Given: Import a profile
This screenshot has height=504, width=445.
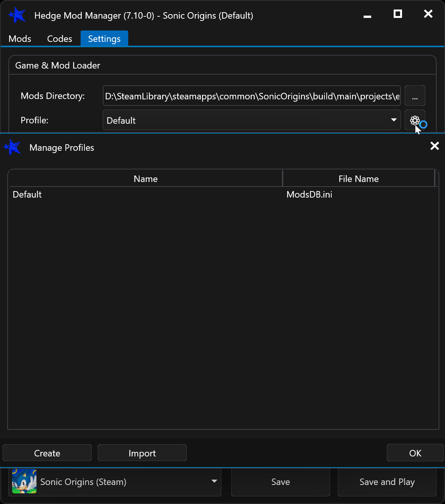Looking at the screenshot, I should (142, 453).
